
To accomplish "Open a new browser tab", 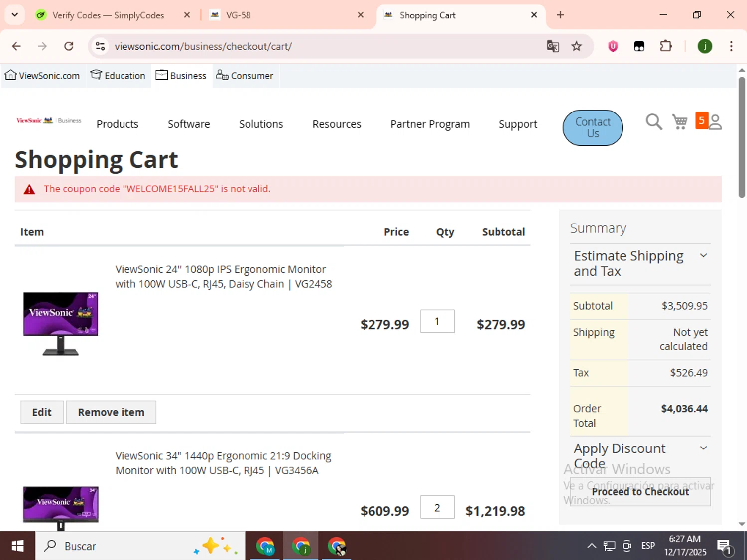I will tap(560, 15).
